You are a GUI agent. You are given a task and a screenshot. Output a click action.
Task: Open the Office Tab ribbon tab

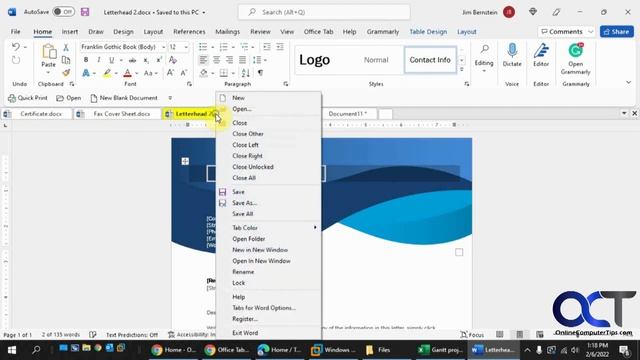coord(318,31)
